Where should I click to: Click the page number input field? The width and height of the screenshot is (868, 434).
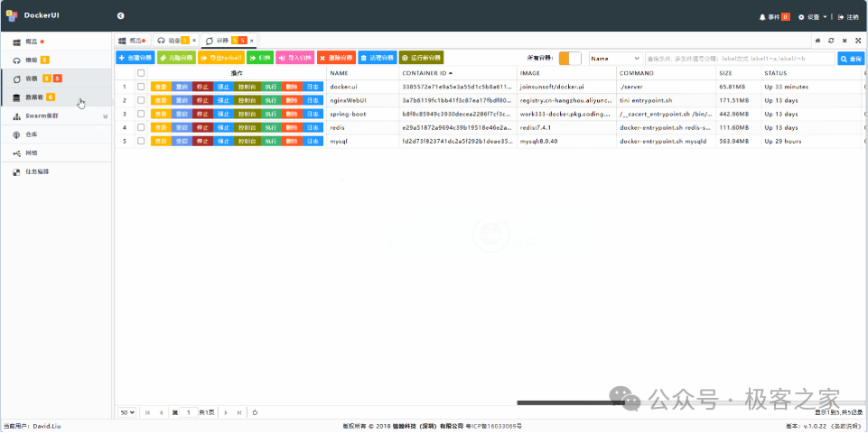pos(189,412)
